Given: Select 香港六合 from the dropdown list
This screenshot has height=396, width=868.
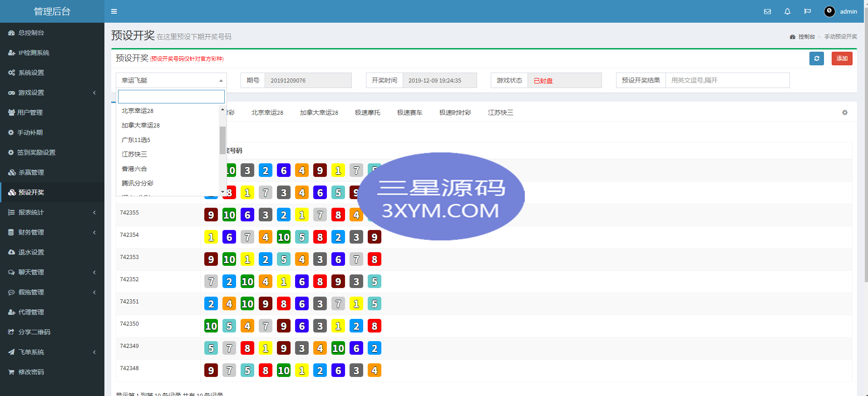Looking at the screenshot, I should click(134, 169).
